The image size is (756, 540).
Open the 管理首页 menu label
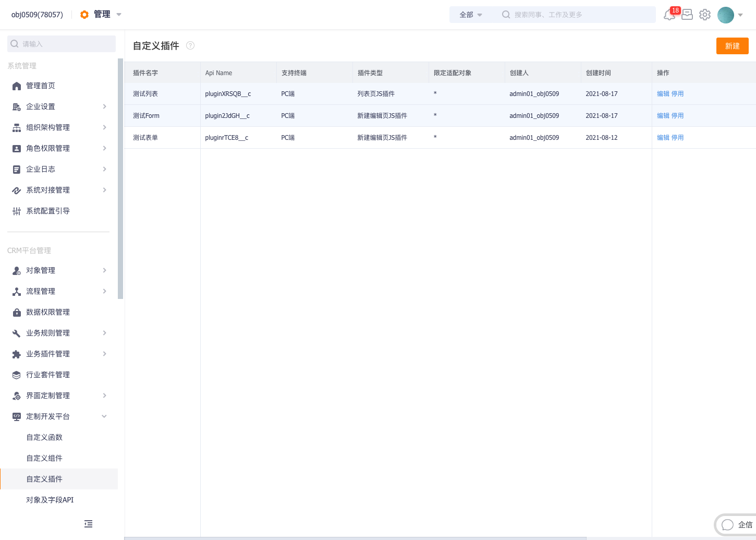(41, 86)
